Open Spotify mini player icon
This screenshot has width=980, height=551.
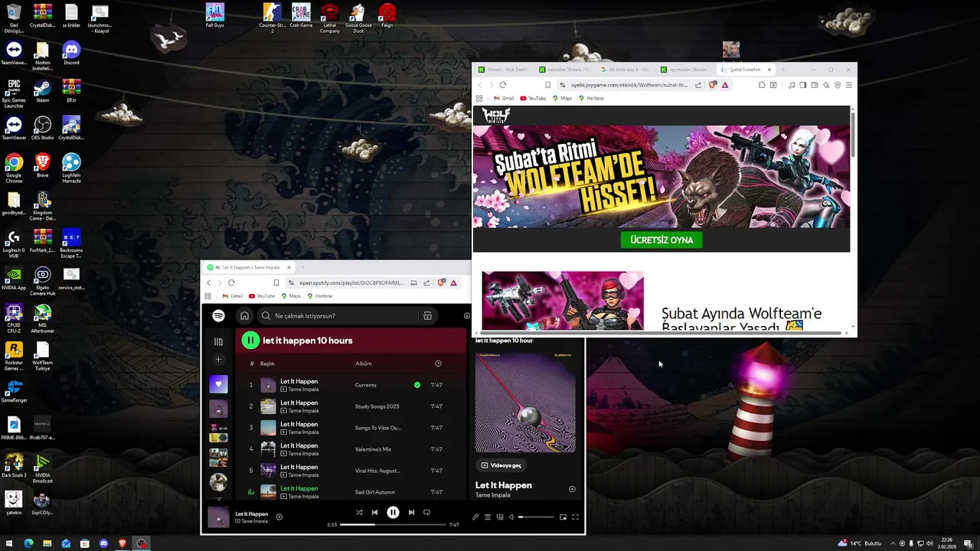coord(563,517)
